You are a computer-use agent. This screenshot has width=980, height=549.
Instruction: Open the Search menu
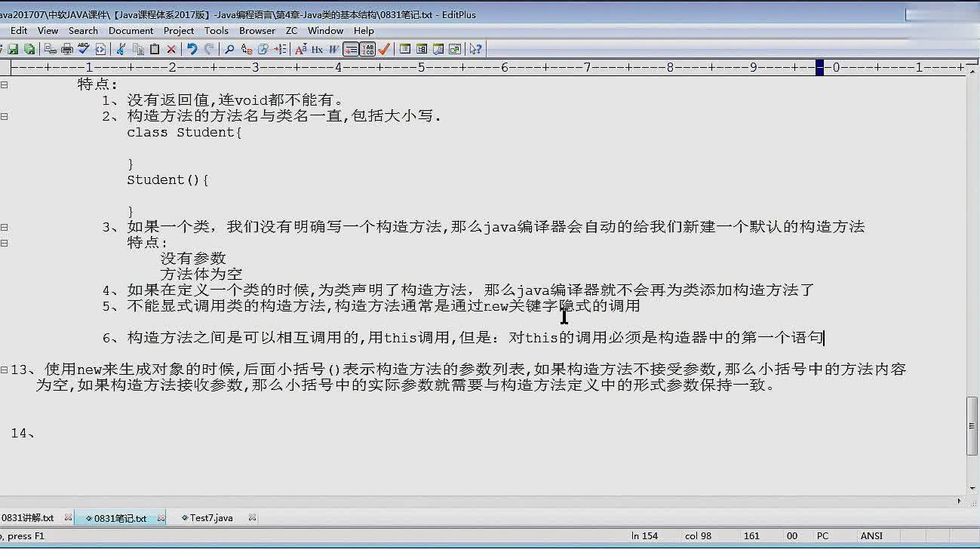[83, 30]
